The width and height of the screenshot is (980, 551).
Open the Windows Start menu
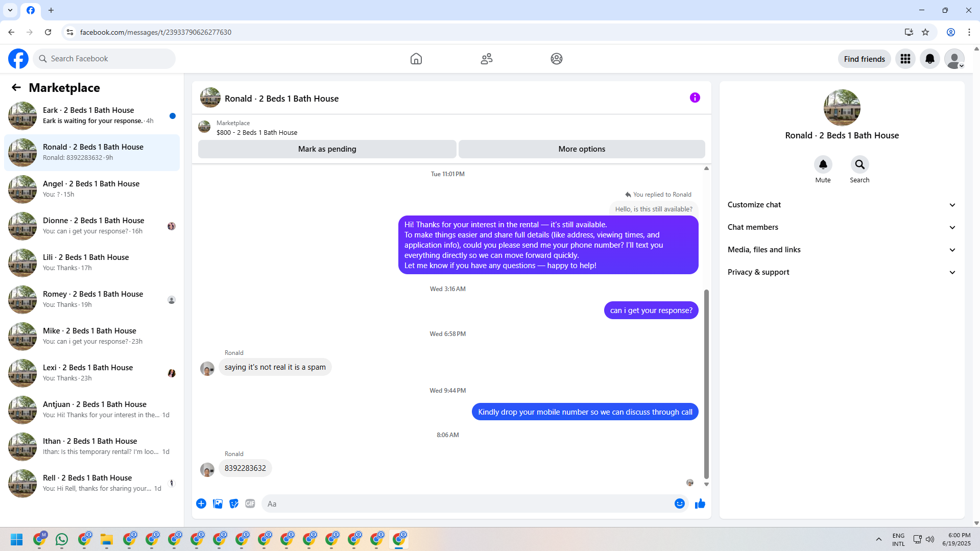17,539
